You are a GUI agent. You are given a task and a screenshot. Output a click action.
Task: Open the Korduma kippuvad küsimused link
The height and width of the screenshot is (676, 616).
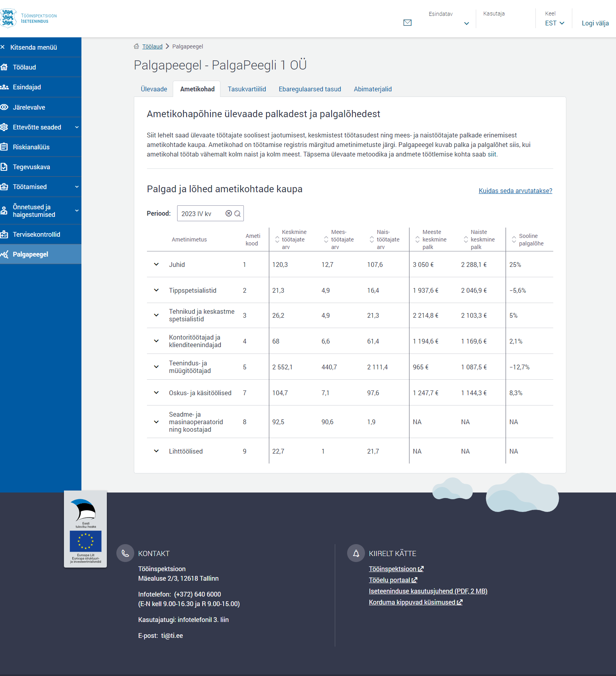(416, 602)
